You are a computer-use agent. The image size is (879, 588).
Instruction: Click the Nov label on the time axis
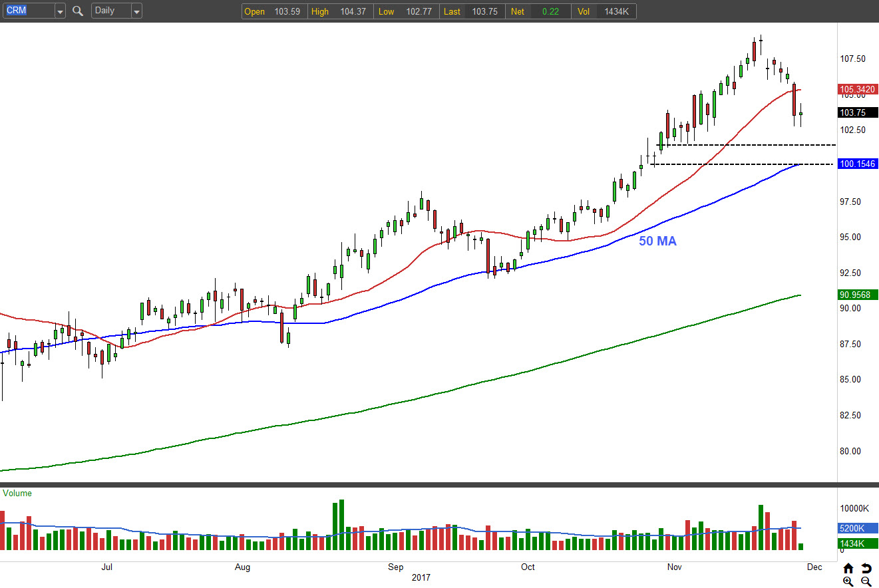click(675, 567)
